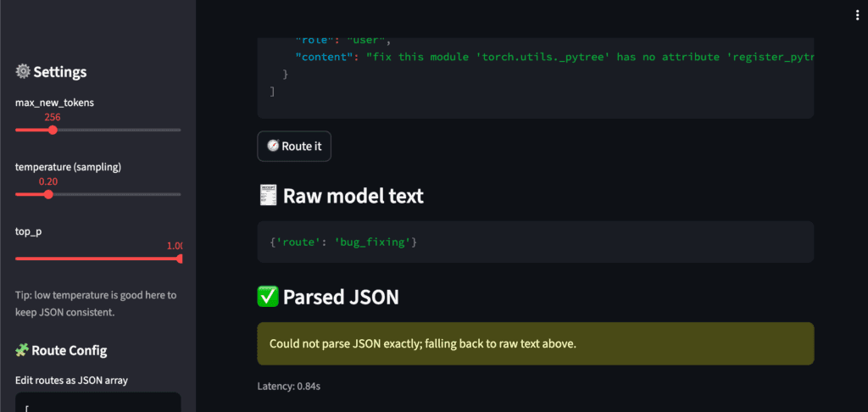Click the gear icon beside Settings

(x=23, y=73)
